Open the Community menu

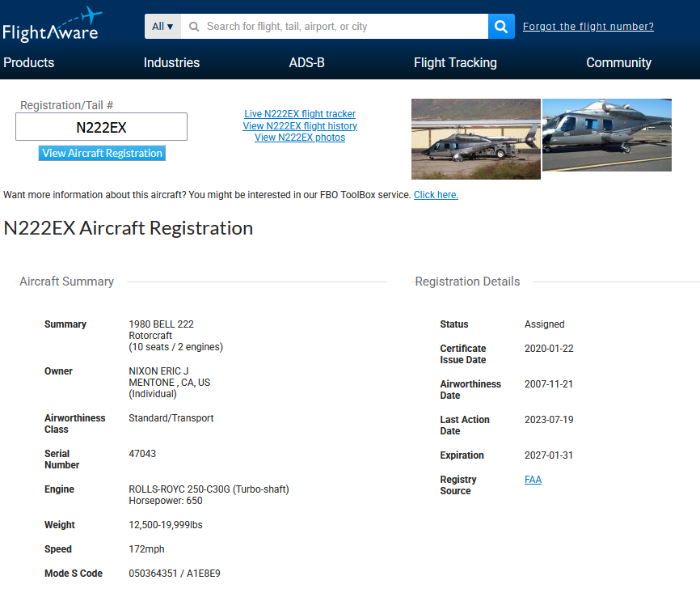pyautogui.click(x=618, y=63)
